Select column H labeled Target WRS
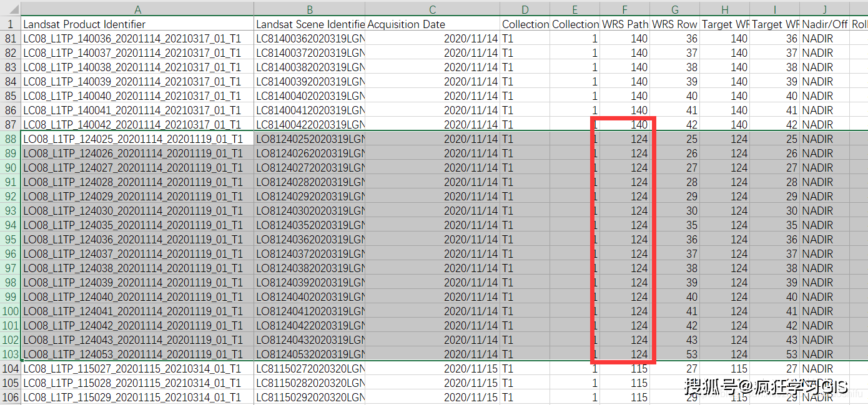The image size is (868, 405). click(724, 9)
